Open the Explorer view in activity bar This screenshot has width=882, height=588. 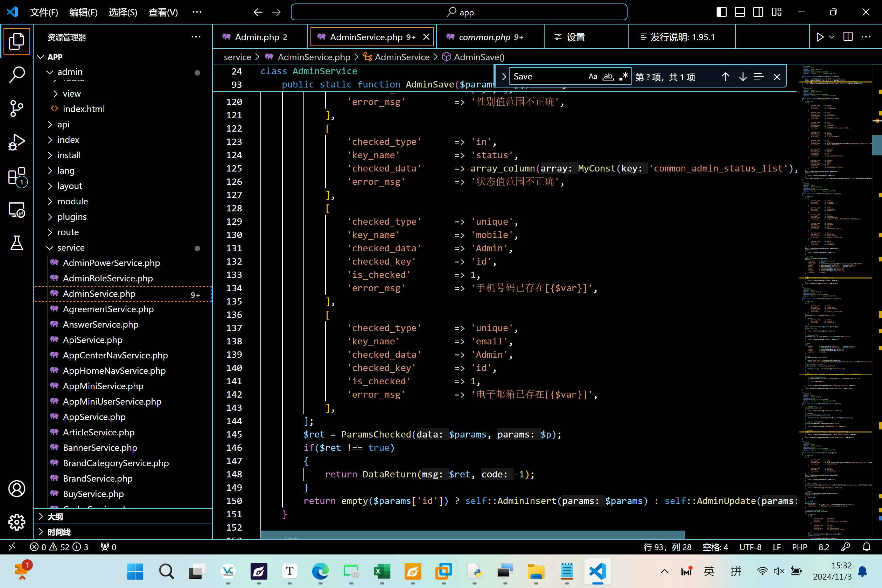[16, 41]
